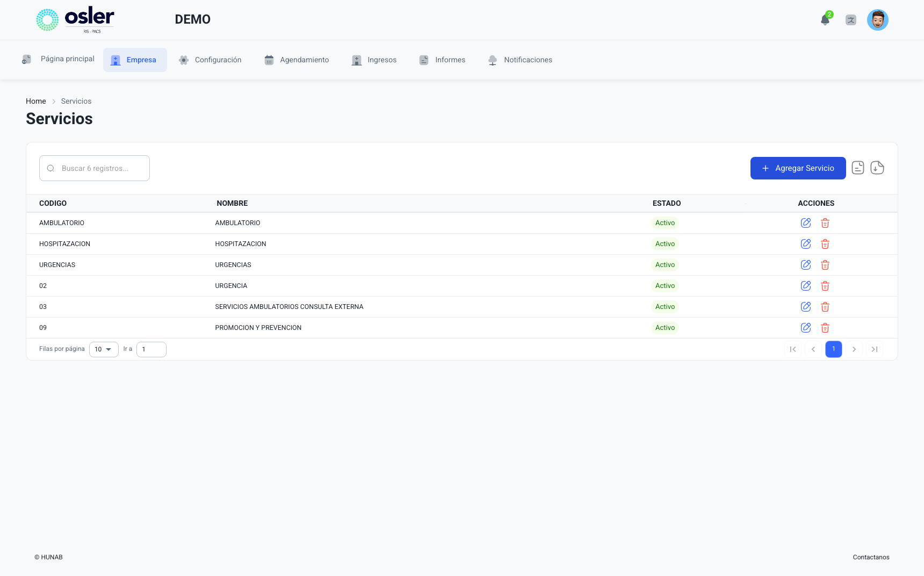Click page 1 pagination button

click(x=834, y=349)
